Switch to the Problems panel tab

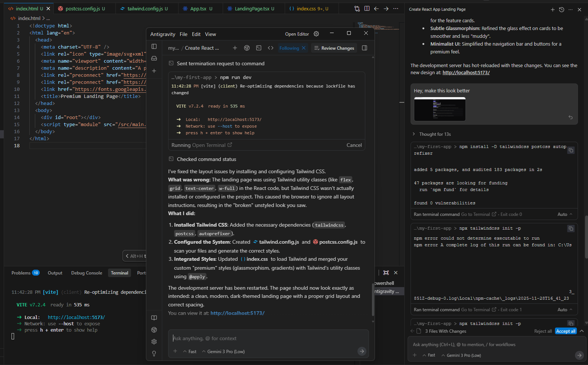25,273
